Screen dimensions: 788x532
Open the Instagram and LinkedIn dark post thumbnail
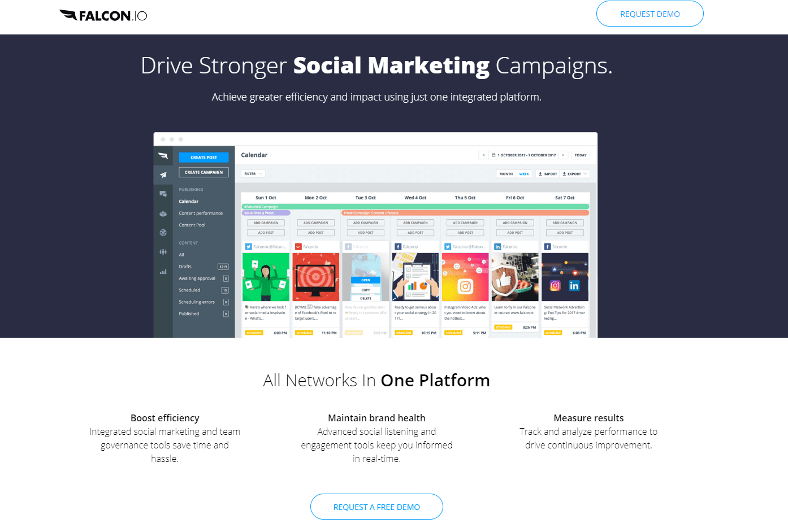pyautogui.click(x=565, y=277)
